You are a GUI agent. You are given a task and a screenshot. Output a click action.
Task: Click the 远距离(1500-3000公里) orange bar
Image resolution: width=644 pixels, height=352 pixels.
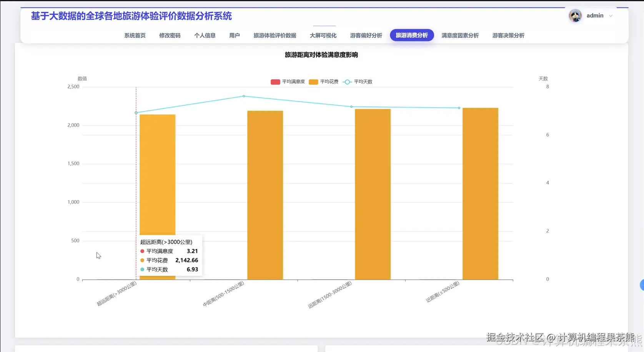(373, 194)
